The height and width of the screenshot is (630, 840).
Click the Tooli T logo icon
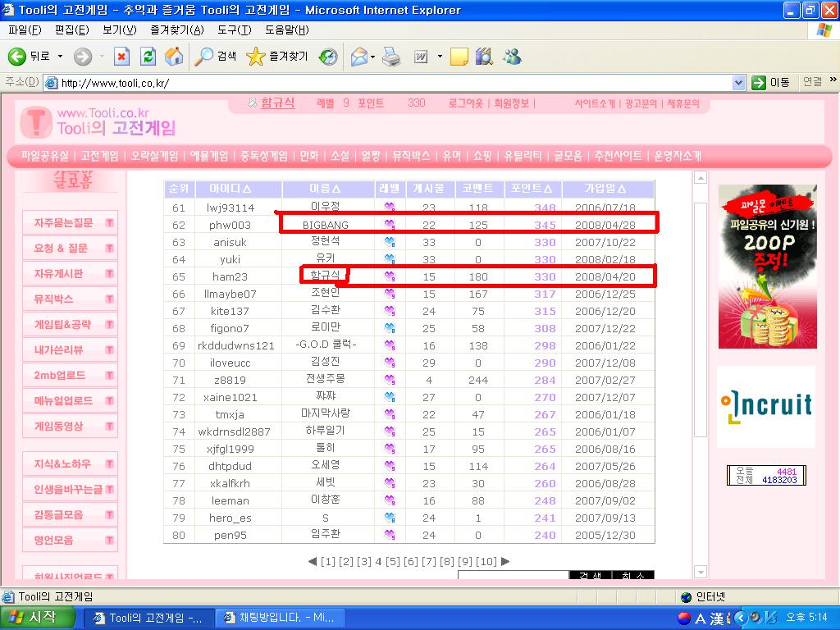[36, 122]
